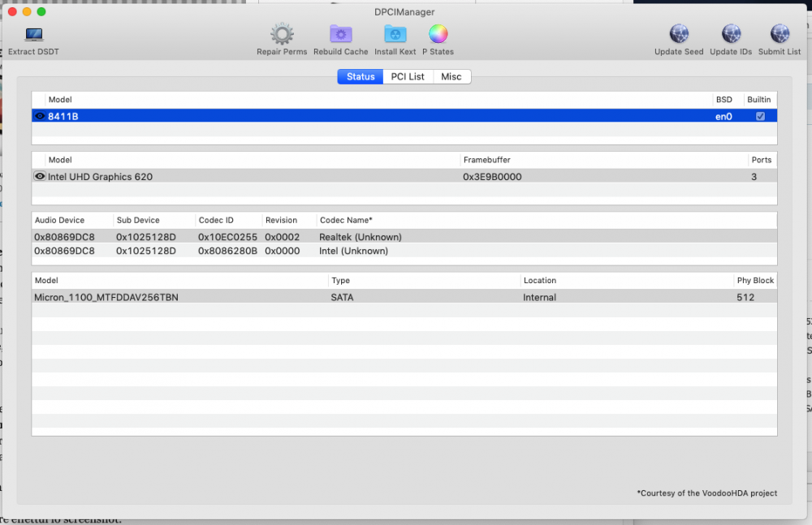The image size is (812, 525).
Task: Click the en0 BSD value
Action: click(723, 117)
